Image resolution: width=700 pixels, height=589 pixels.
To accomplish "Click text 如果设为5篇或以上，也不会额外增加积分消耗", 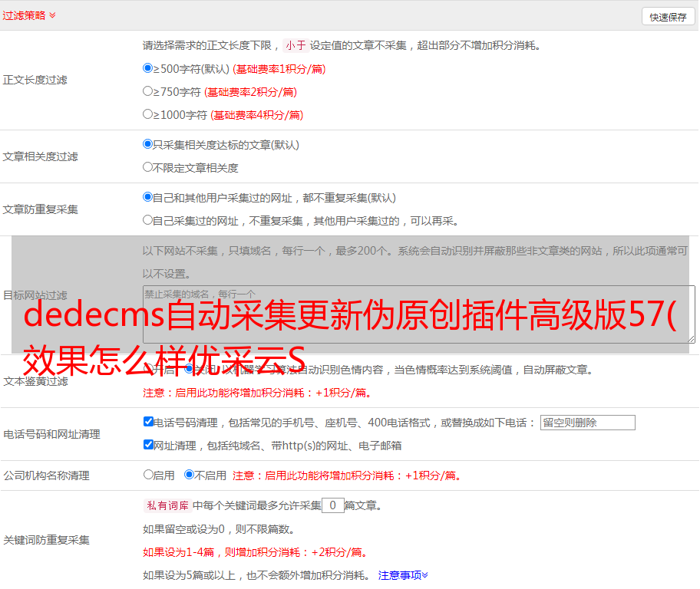I will tap(256, 576).
